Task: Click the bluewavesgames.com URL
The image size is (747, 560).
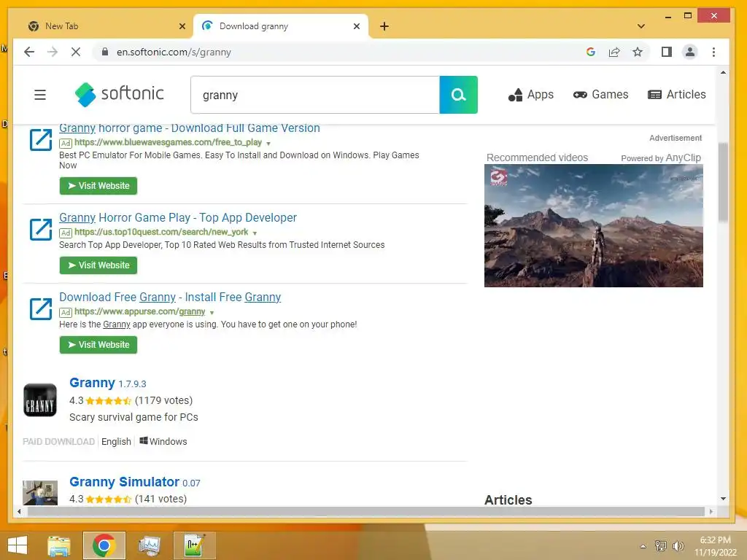Action: (x=168, y=142)
